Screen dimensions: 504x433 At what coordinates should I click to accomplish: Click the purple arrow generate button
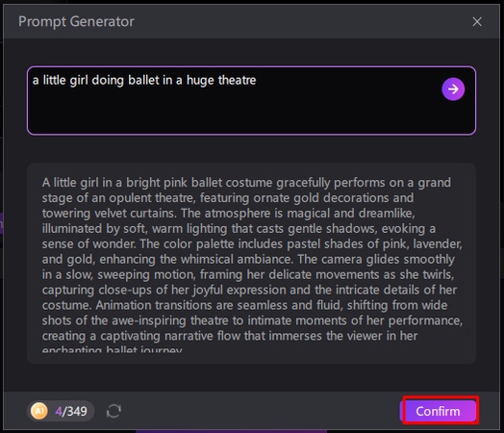coord(453,89)
